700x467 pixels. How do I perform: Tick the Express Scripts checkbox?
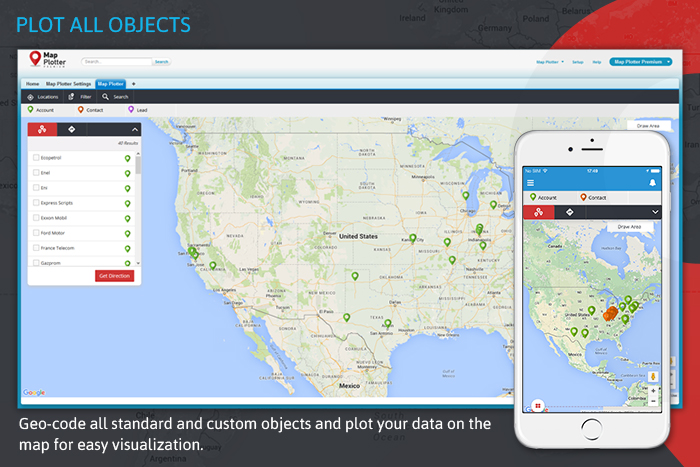click(x=36, y=203)
